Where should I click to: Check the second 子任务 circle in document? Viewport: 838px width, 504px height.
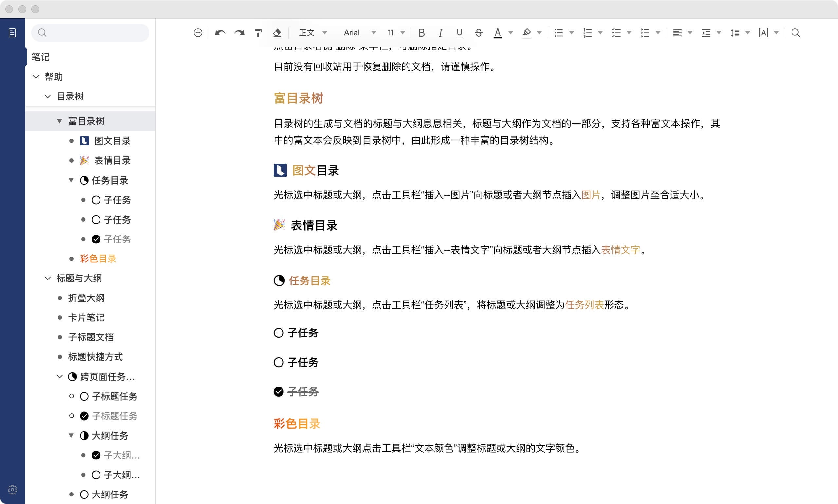tap(279, 362)
